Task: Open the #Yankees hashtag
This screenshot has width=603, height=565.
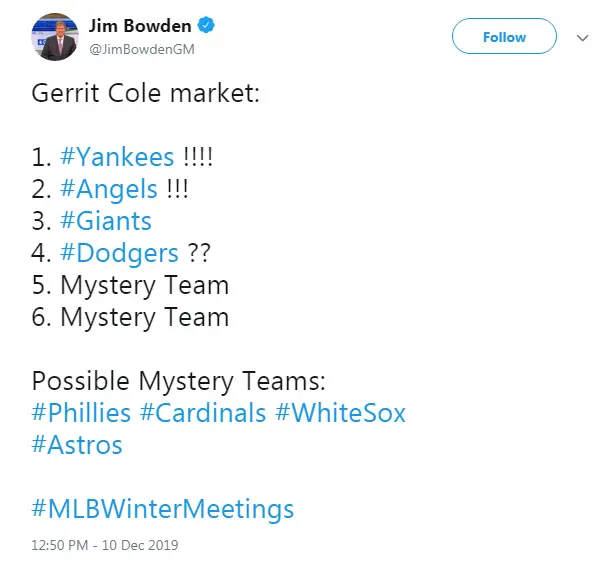Action: coord(117,157)
